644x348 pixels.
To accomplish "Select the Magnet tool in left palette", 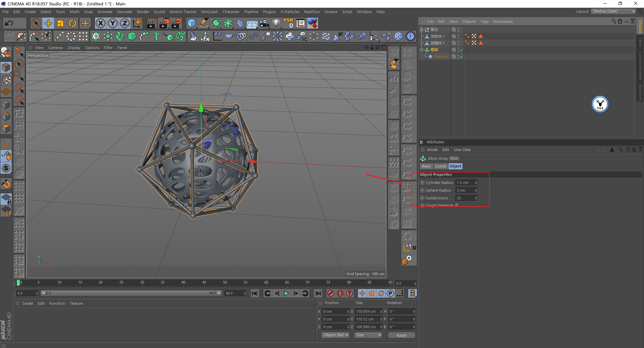I will click(x=6, y=184).
